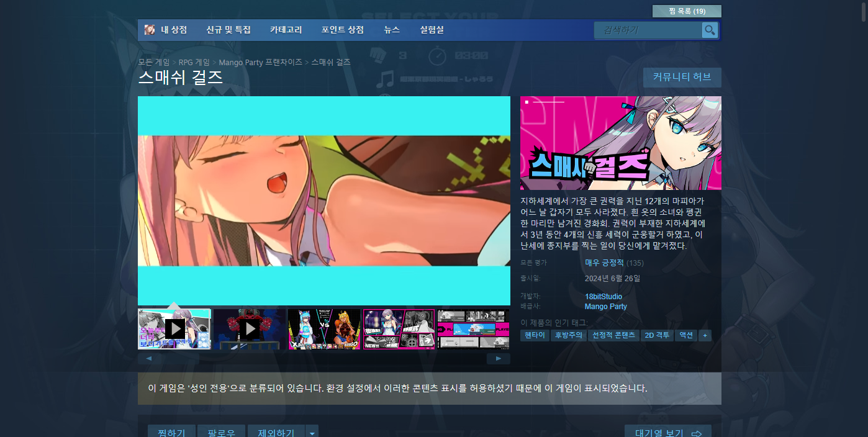Click the 출시일: label
This screenshot has width=868, height=437.
coord(531,279)
